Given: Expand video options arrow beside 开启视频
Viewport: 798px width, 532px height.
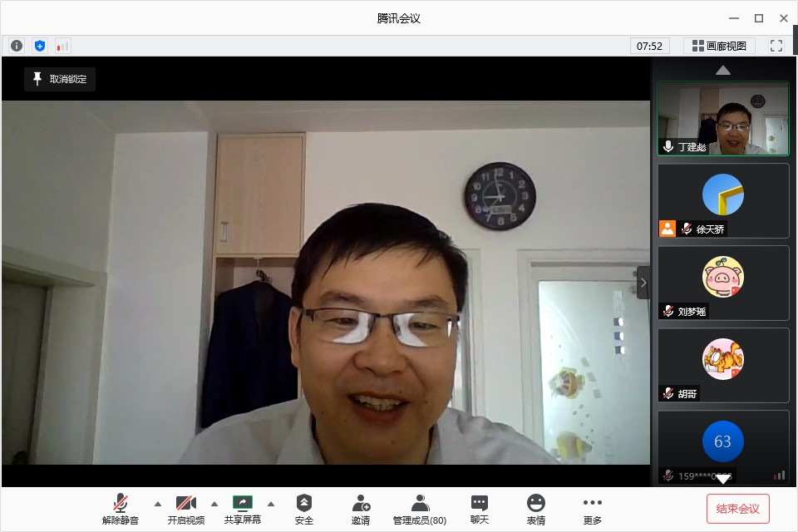Looking at the screenshot, I should point(214,504).
